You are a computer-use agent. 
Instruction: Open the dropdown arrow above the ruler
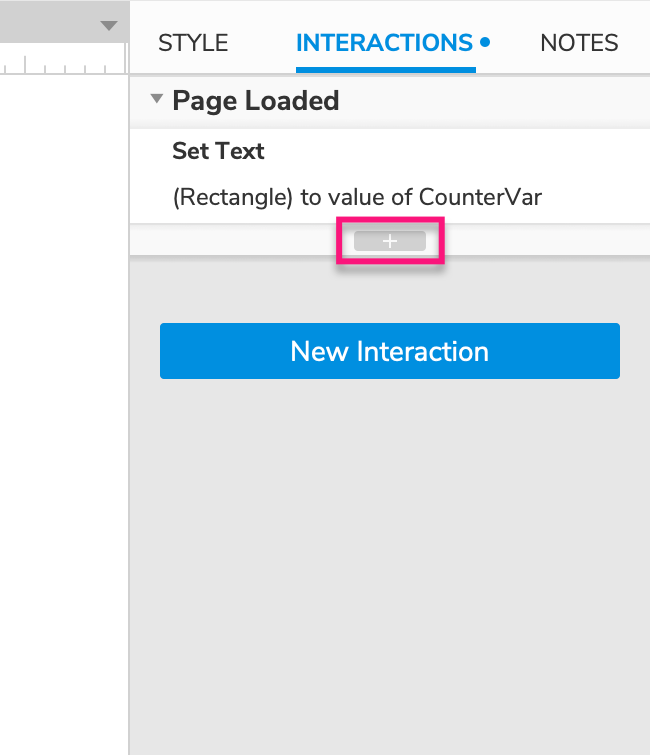[109, 26]
